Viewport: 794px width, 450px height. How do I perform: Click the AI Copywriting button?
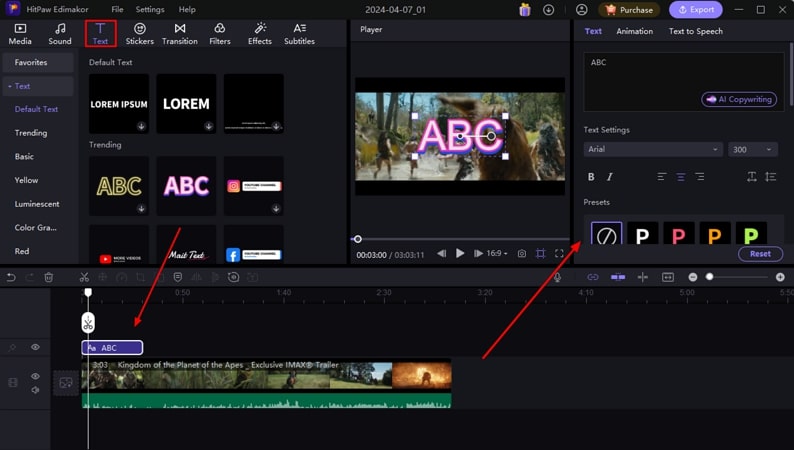tap(739, 99)
